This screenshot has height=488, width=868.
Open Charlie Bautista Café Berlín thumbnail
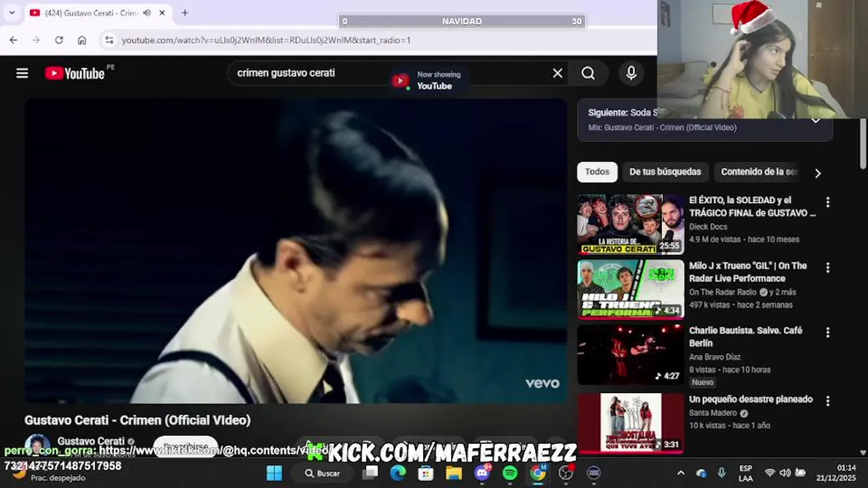(x=631, y=354)
